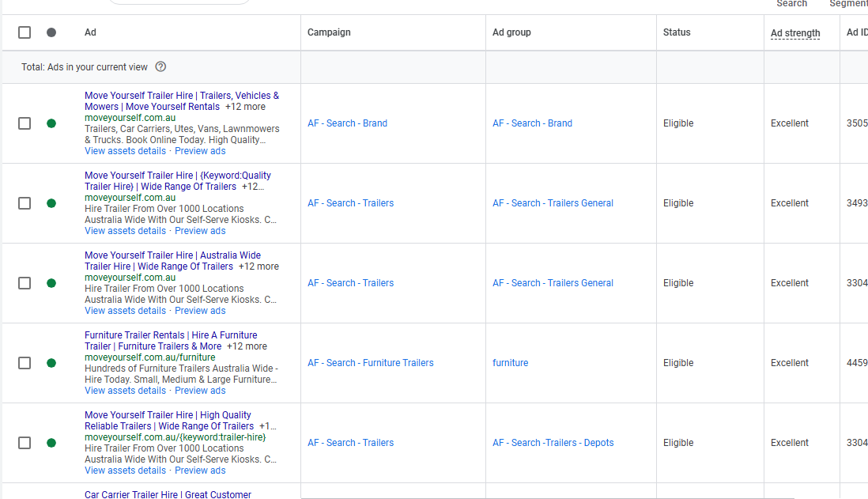Click green status dot of Brand ad
This screenshot has width=868, height=499.
tap(51, 123)
